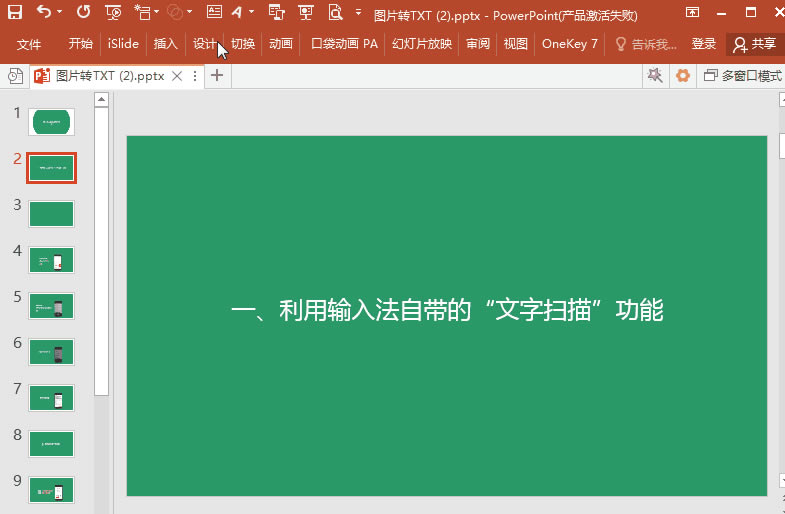Open the 文件 menu
Screen dimensions: 785x514
click(29, 44)
